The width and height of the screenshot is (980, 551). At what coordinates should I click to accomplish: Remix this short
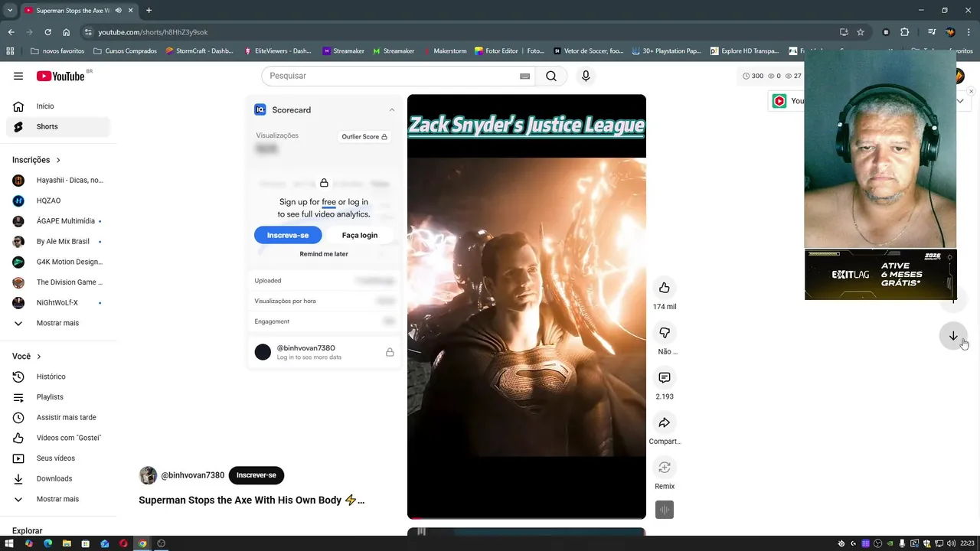[x=665, y=468]
